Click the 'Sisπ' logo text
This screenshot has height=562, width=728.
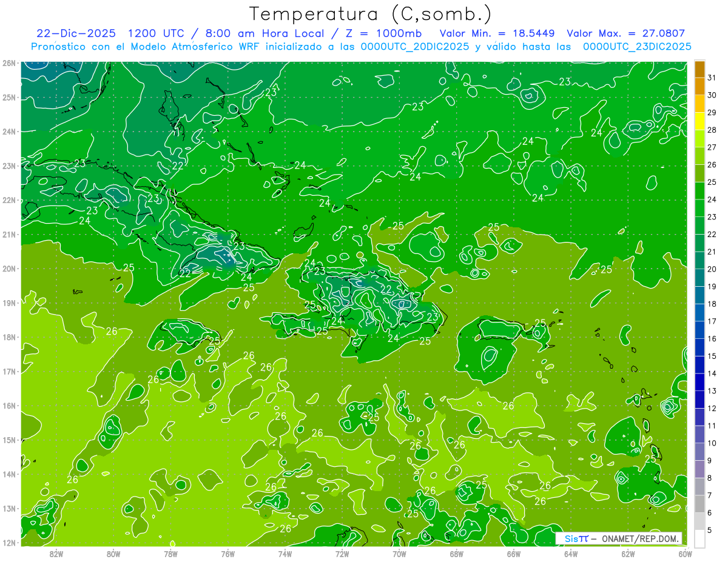[576, 538]
